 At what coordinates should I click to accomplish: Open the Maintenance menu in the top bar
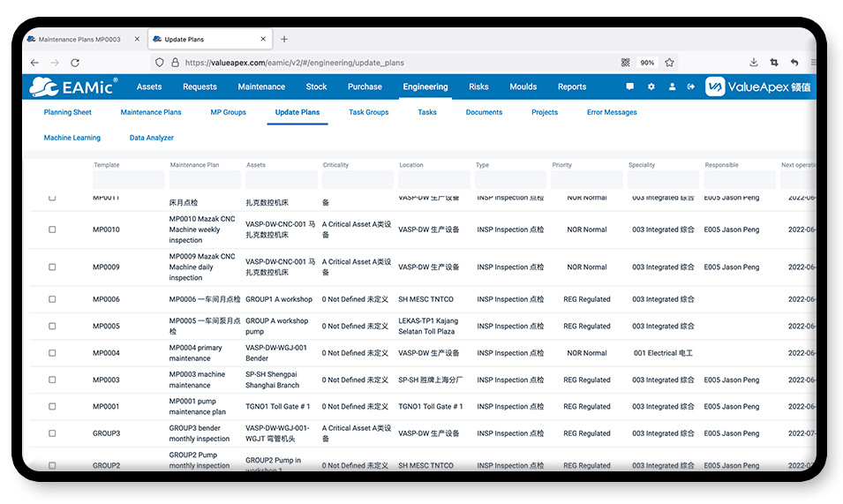(261, 87)
